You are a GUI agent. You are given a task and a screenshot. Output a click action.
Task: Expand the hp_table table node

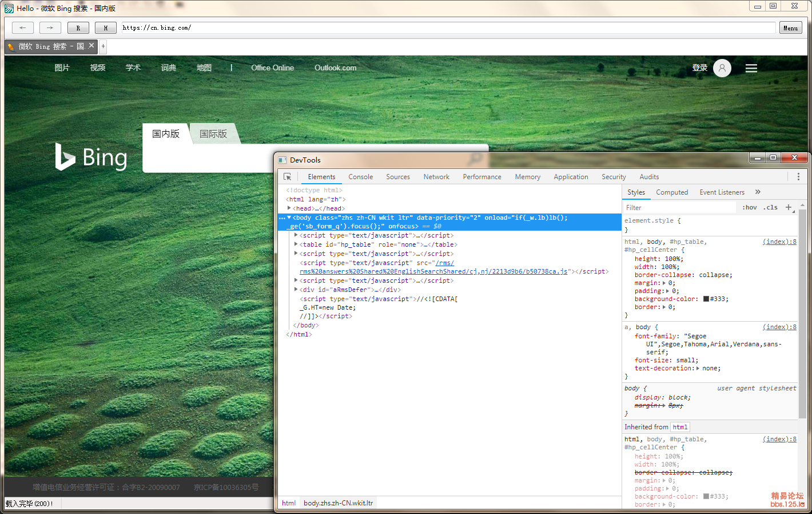296,244
